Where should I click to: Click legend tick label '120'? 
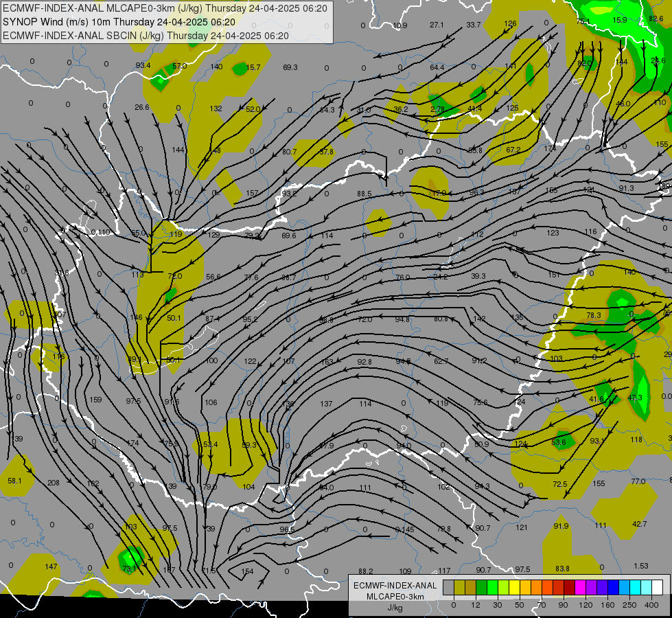click(586, 605)
